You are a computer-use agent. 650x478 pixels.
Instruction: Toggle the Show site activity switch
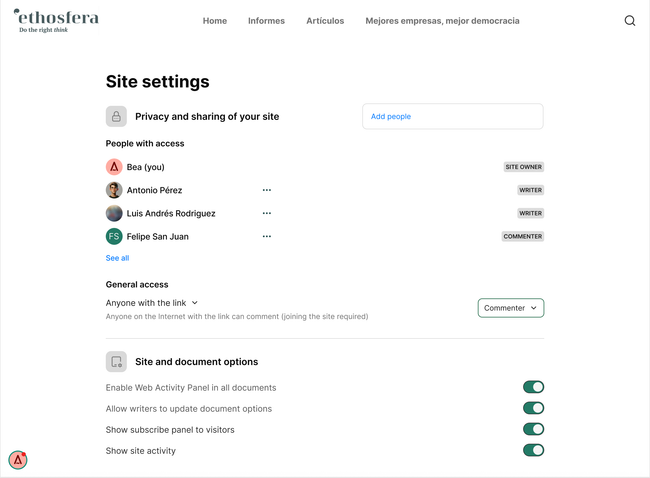533,450
